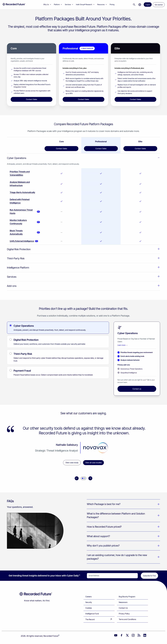Expand FAQ 'How is Recorded Future priced?'

tap(123, 527)
